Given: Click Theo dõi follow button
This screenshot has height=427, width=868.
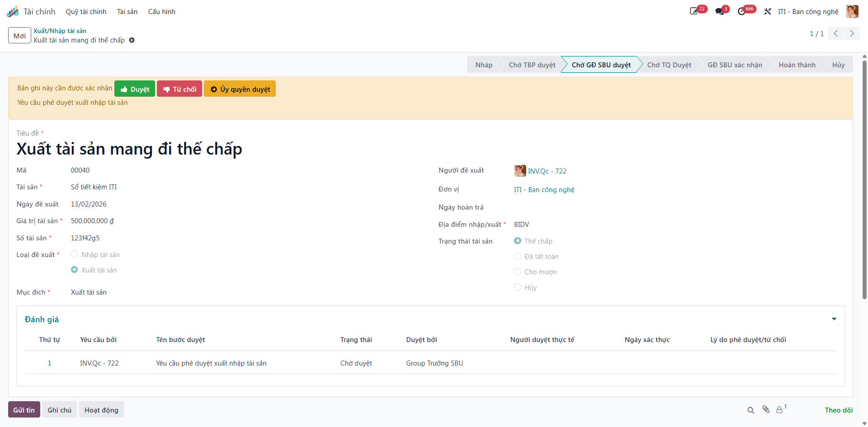Looking at the screenshot, I should coord(839,410).
